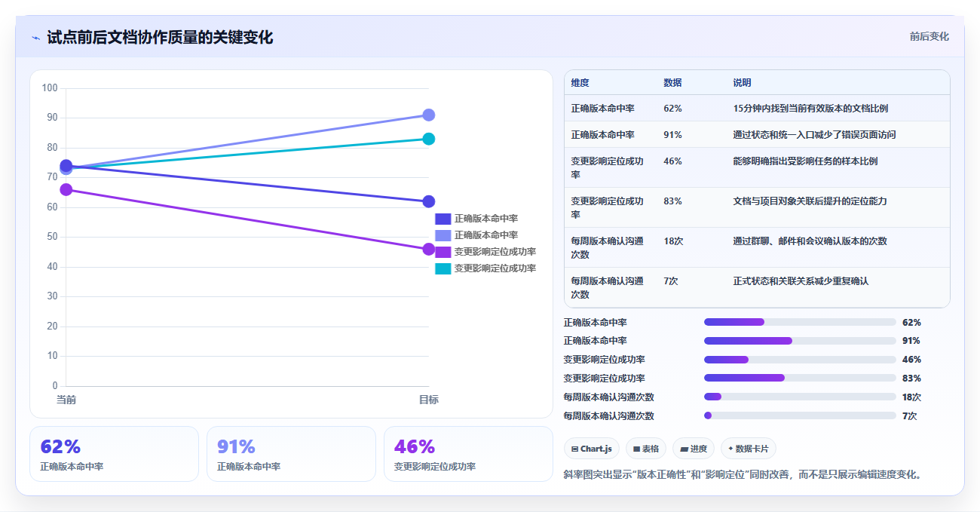Click the purple data point at 66 on 当前
The image size is (980, 512).
tap(66, 189)
